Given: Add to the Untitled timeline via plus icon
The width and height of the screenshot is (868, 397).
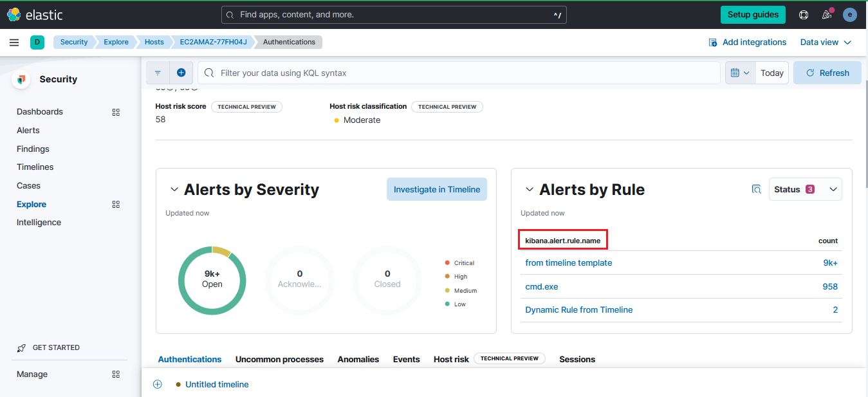Looking at the screenshot, I should point(157,384).
